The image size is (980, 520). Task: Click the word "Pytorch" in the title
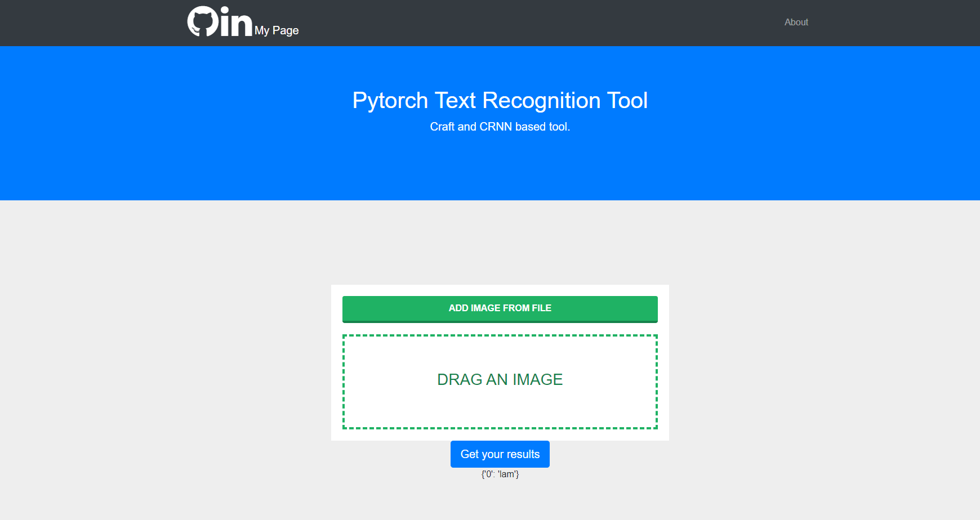tap(390, 101)
